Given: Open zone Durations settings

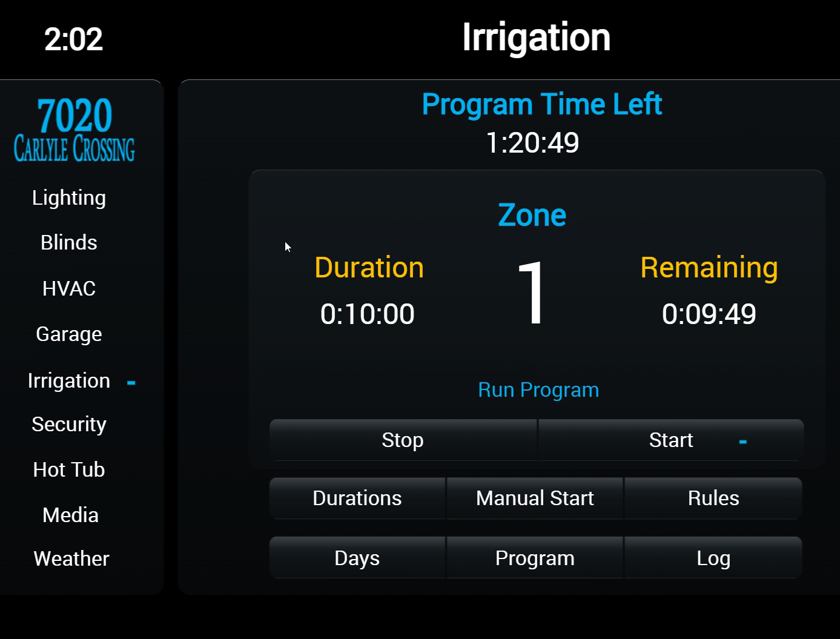Looking at the screenshot, I should [x=357, y=498].
